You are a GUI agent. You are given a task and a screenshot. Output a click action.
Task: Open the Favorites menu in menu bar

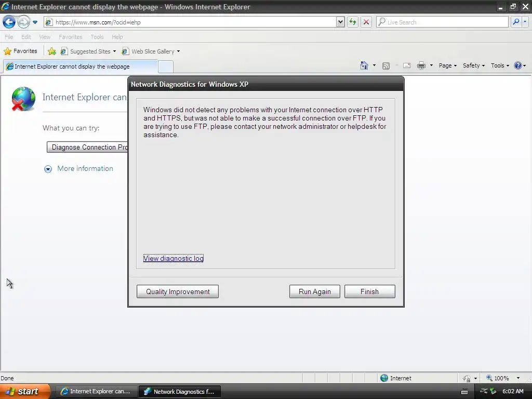[x=70, y=37]
